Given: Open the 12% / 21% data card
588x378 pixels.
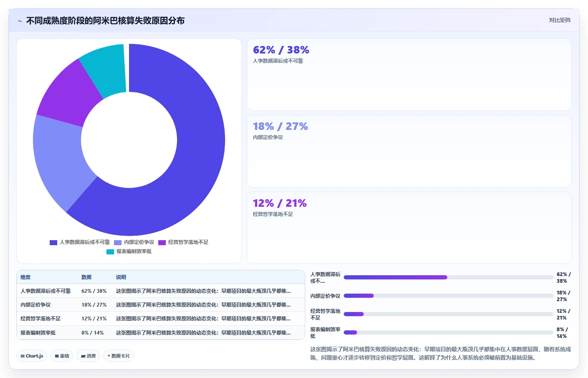Looking at the screenshot, I should [409, 228].
